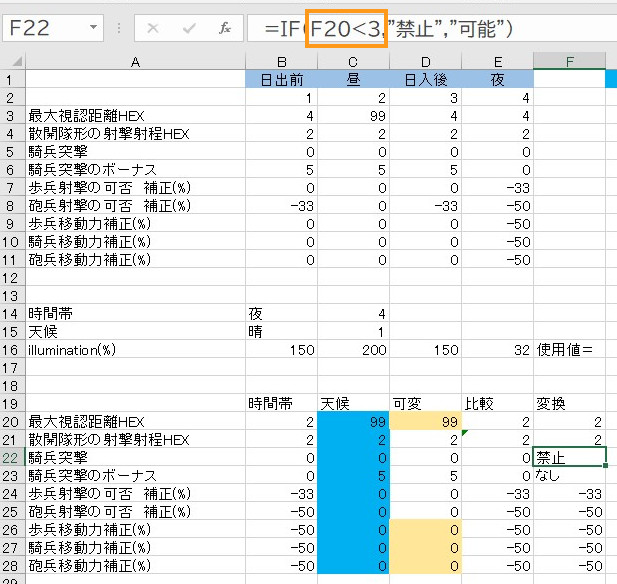Click the Insert Function fx icon

coord(225,28)
